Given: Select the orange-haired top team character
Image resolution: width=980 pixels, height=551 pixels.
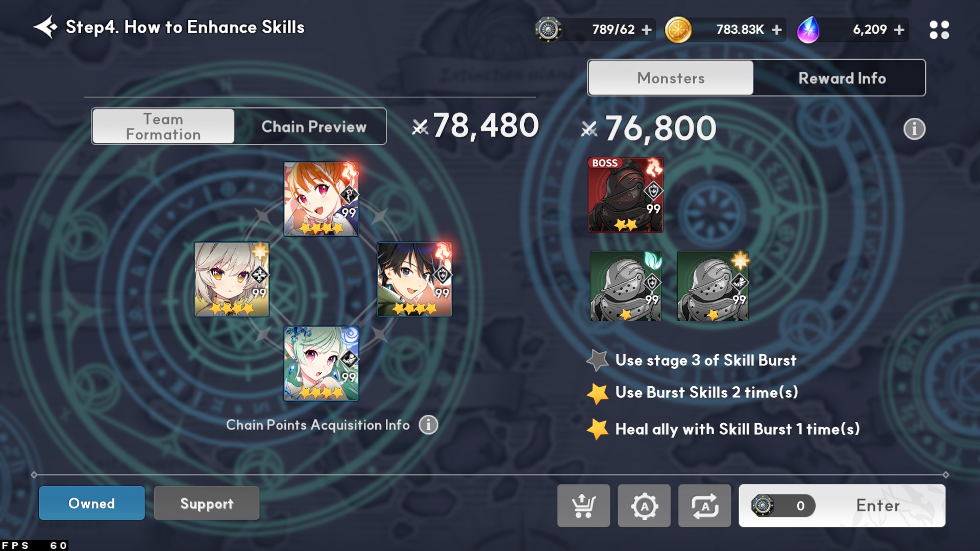Looking at the screenshot, I should point(321,199).
